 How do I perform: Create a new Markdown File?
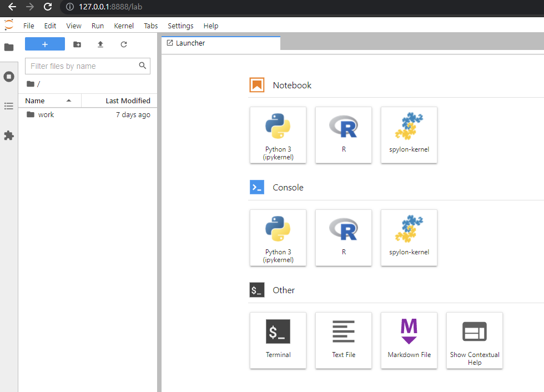click(409, 340)
